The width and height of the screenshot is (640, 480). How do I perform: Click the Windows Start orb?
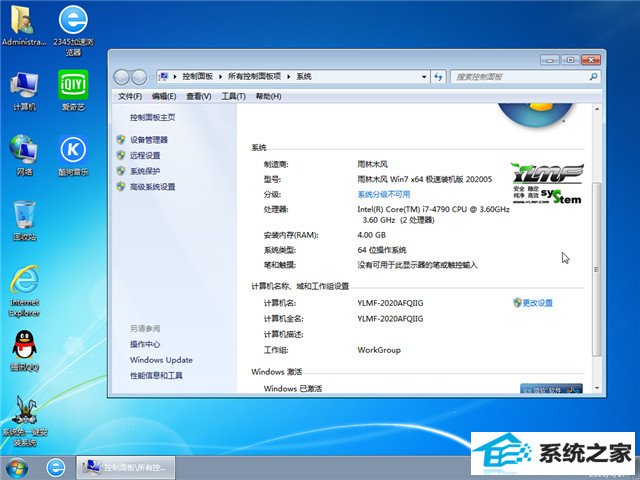pyautogui.click(x=17, y=468)
